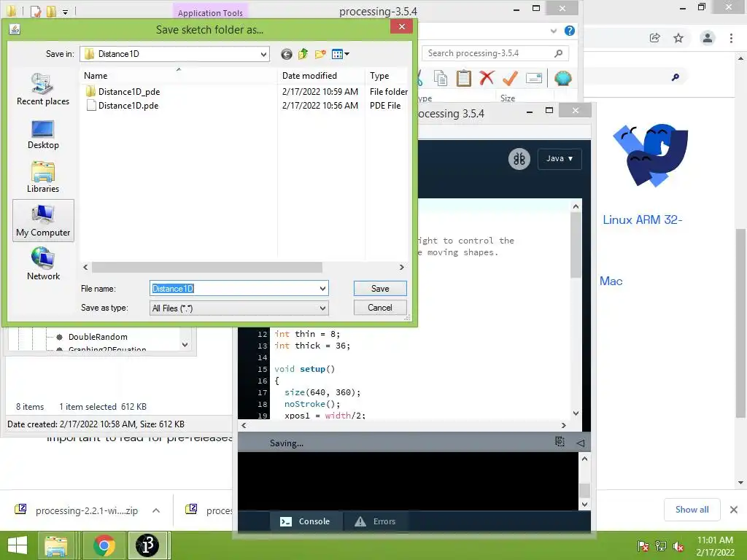This screenshot has height=560, width=747.
Task: Open the view menu icon in save dialog
Action: coord(340,54)
